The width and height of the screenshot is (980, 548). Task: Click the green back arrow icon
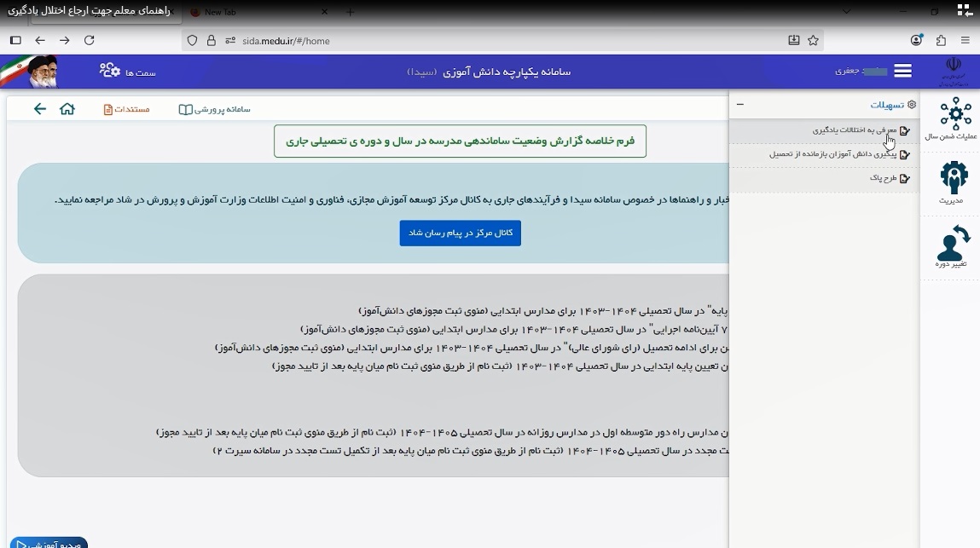pyautogui.click(x=40, y=109)
